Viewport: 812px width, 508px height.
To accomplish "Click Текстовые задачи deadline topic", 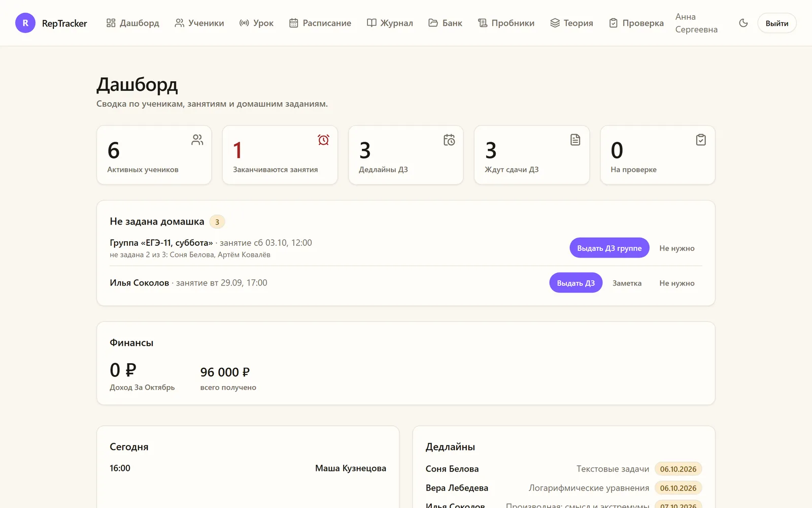I will [x=613, y=469].
